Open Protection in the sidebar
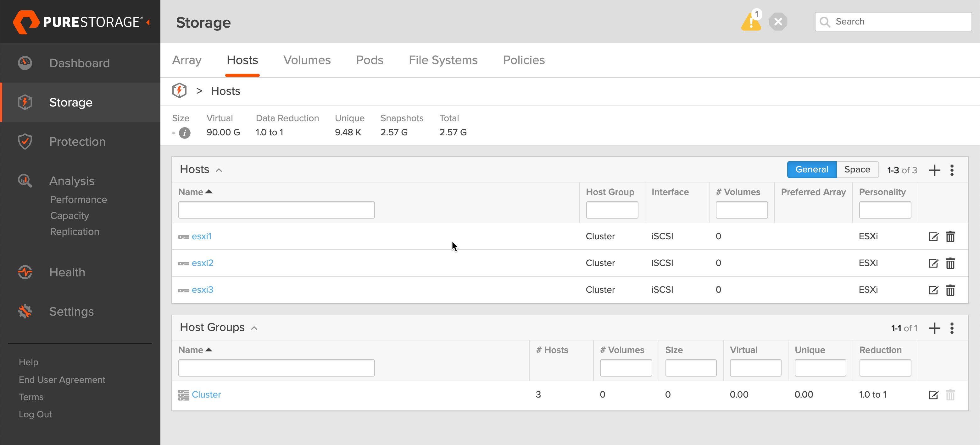Screen dimensions: 980x445 click(77, 141)
